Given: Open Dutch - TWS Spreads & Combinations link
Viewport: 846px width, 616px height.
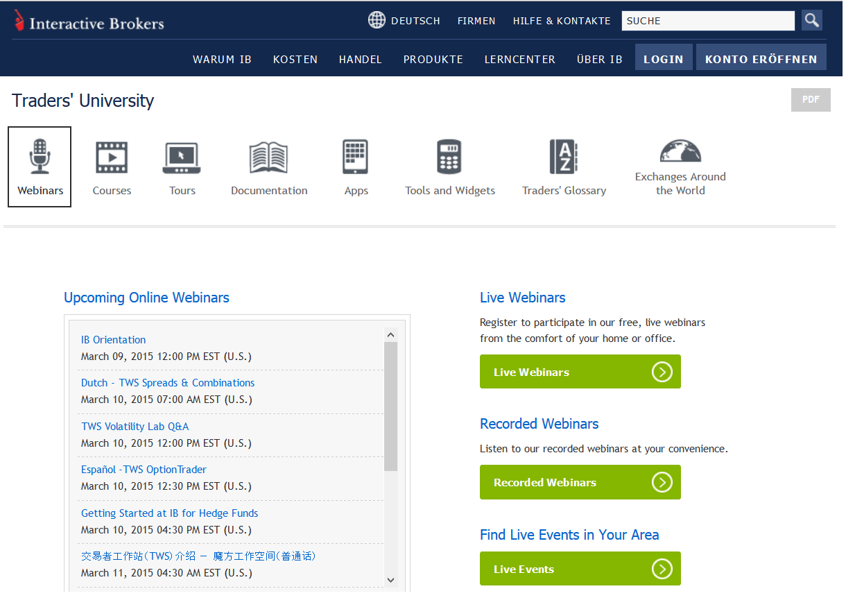Looking at the screenshot, I should click(x=168, y=383).
